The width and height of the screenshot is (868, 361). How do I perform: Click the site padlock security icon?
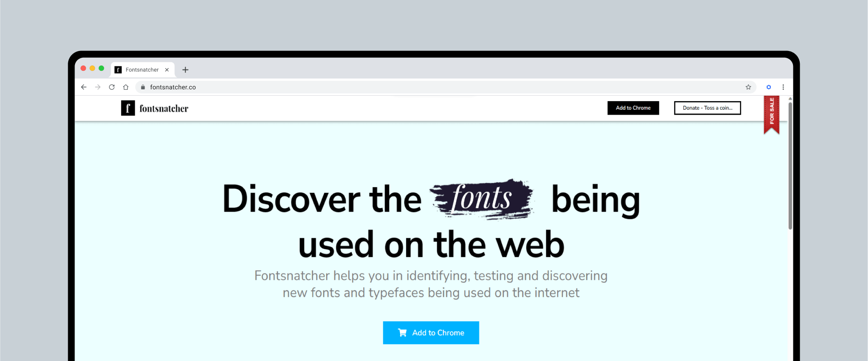pos(143,87)
